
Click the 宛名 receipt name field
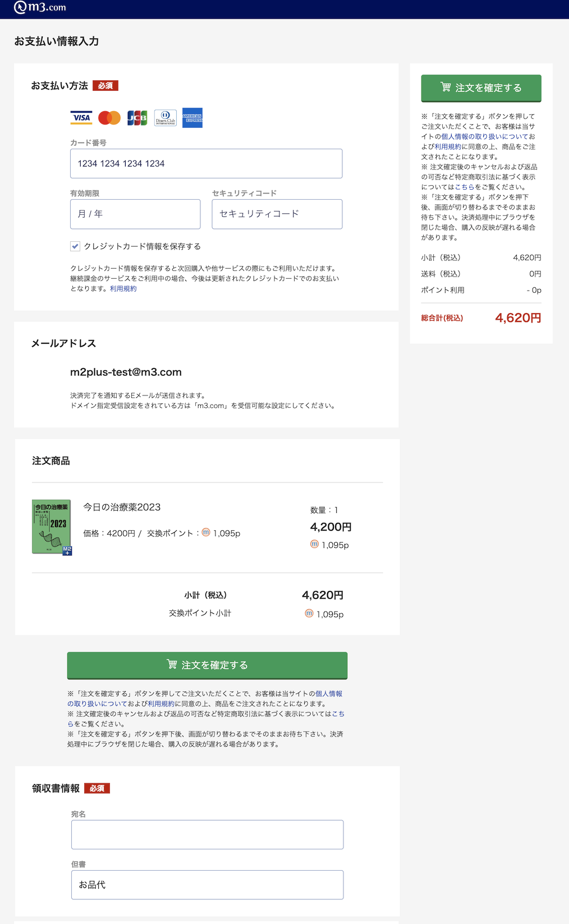click(x=207, y=835)
